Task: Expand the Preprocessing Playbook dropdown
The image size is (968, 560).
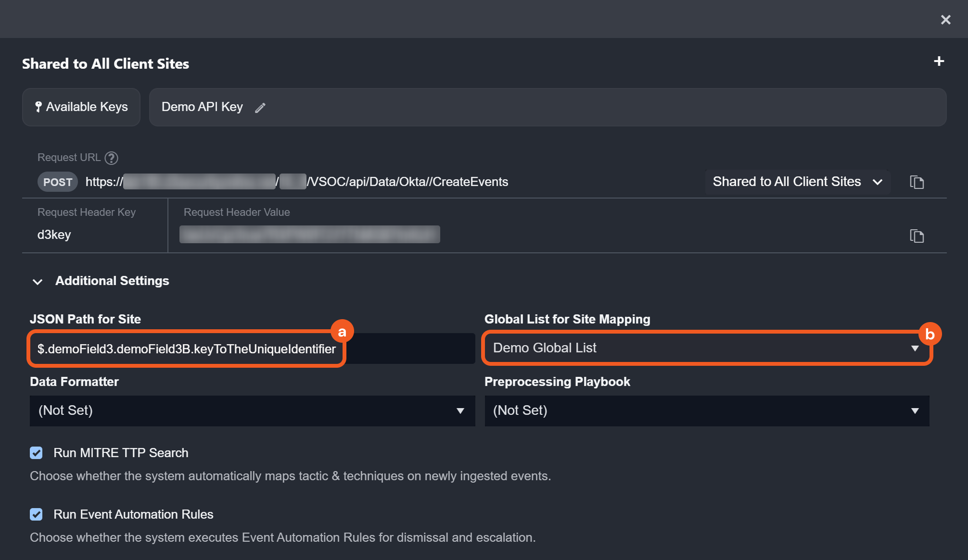Action: point(706,411)
